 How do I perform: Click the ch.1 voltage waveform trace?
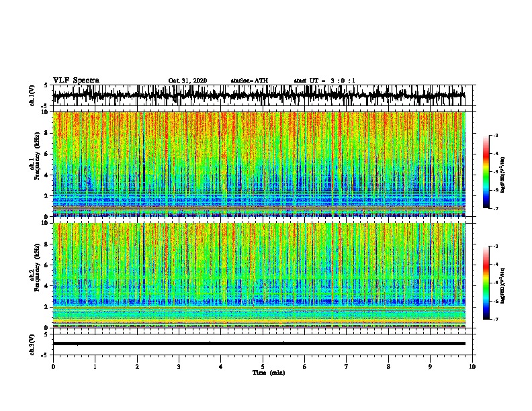(259, 95)
